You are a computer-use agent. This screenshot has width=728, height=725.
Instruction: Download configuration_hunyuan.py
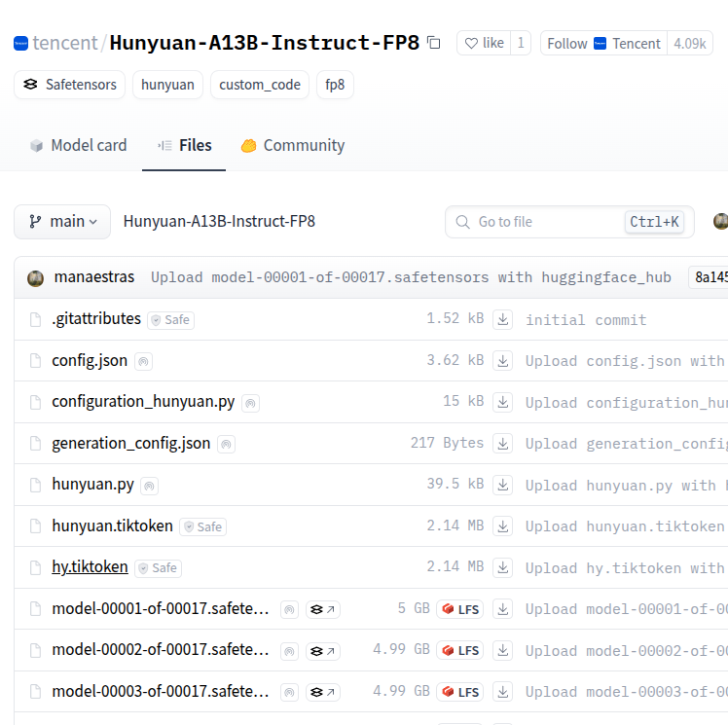503,402
